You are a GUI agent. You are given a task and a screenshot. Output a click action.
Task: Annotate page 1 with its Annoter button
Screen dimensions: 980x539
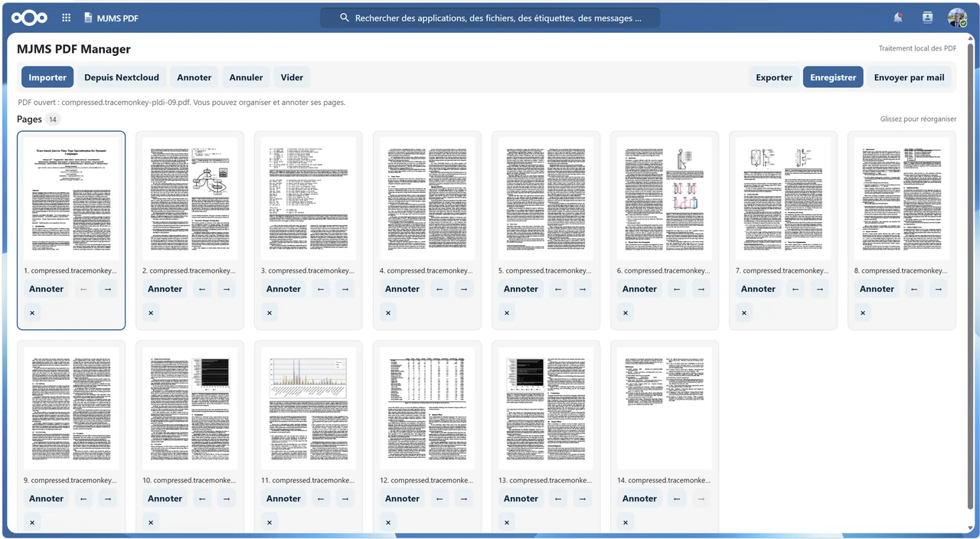pyautogui.click(x=47, y=289)
